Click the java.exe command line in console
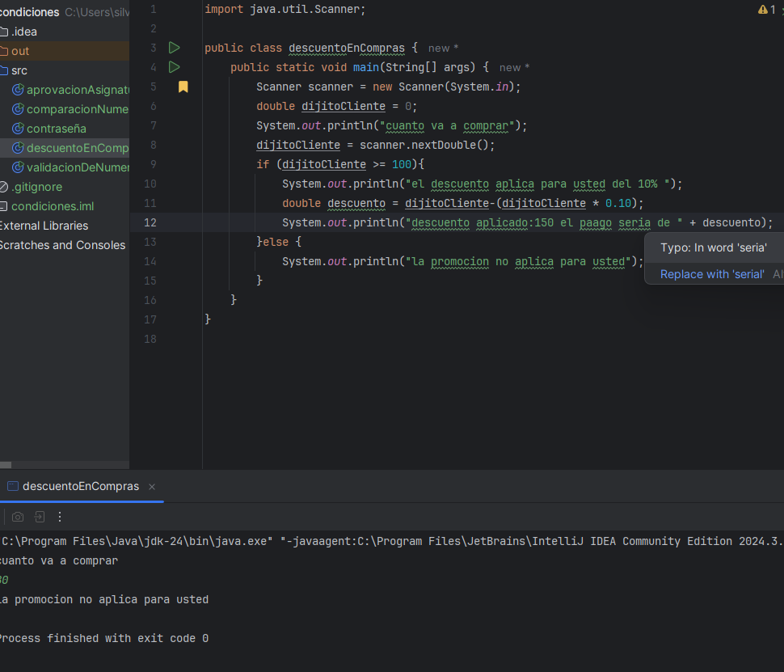784x672 pixels. tap(392, 542)
